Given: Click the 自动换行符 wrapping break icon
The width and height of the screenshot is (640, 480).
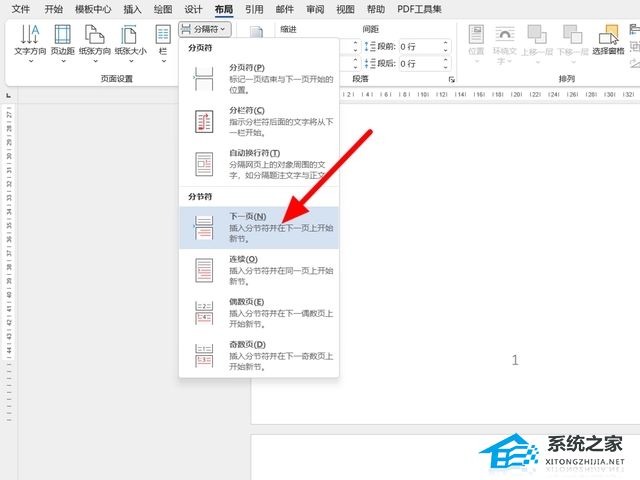Looking at the screenshot, I should (204, 164).
